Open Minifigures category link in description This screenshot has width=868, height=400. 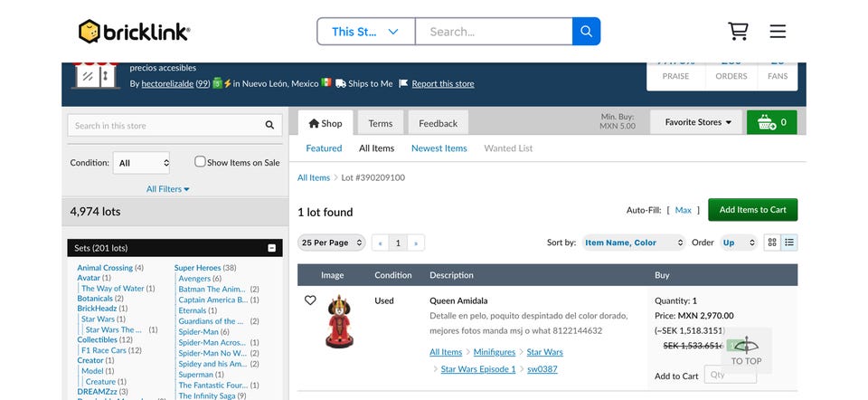pyautogui.click(x=495, y=352)
